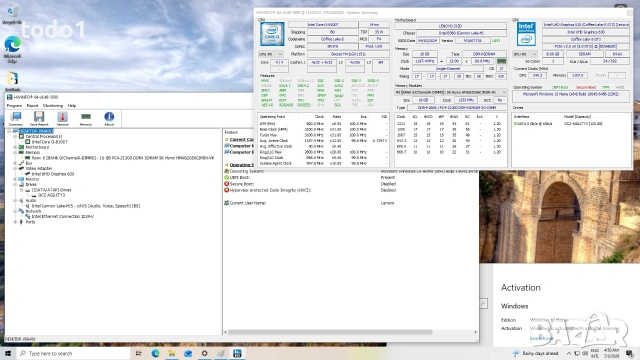Select the Row 0 BANK 0 memory module item
Screen dimensions: 640x360
pyautogui.click(x=123, y=158)
